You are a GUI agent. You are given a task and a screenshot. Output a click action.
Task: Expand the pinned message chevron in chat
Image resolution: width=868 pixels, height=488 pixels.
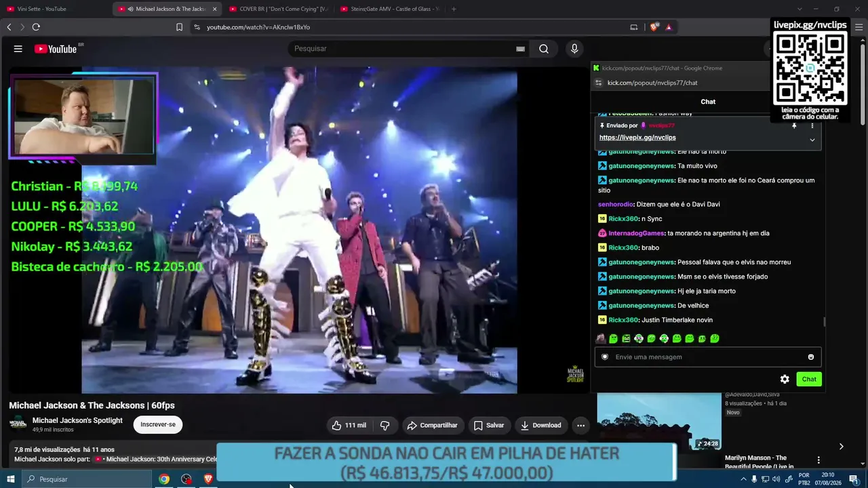[x=812, y=140]
